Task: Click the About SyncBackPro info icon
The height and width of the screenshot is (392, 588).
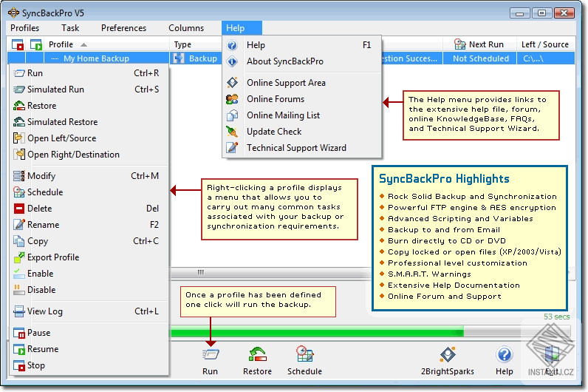Action: coord(232,61)
